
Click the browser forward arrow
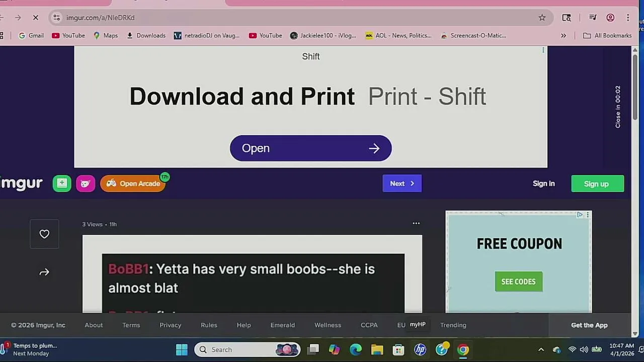18,18
